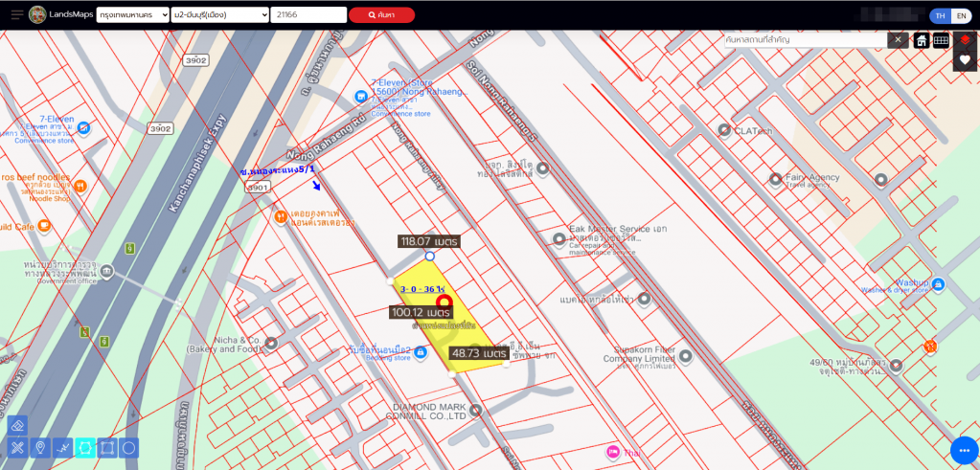Click the house icon button
The image size is (980, 470).
coord(921,40)
